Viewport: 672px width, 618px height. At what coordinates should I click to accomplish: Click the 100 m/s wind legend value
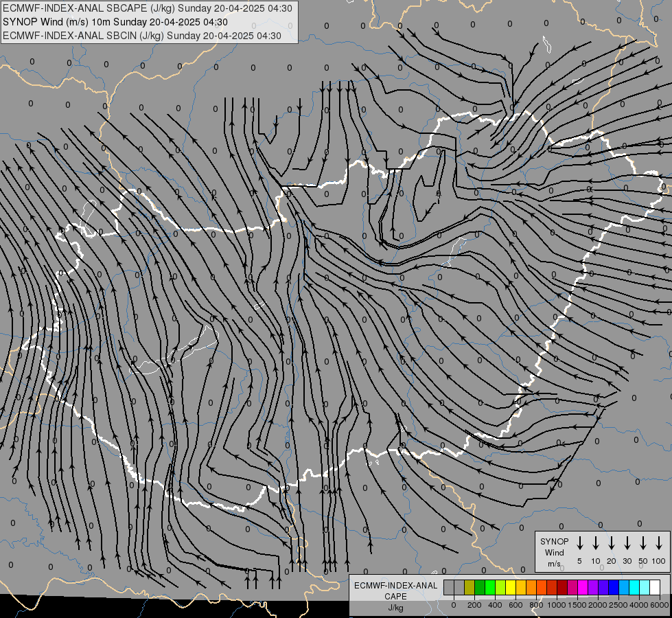(659, 561)
